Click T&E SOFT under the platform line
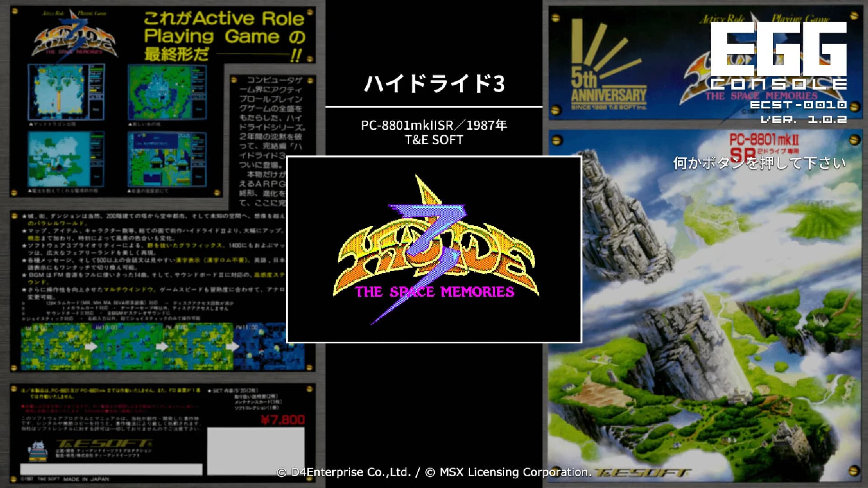 (x=434, y=140)
